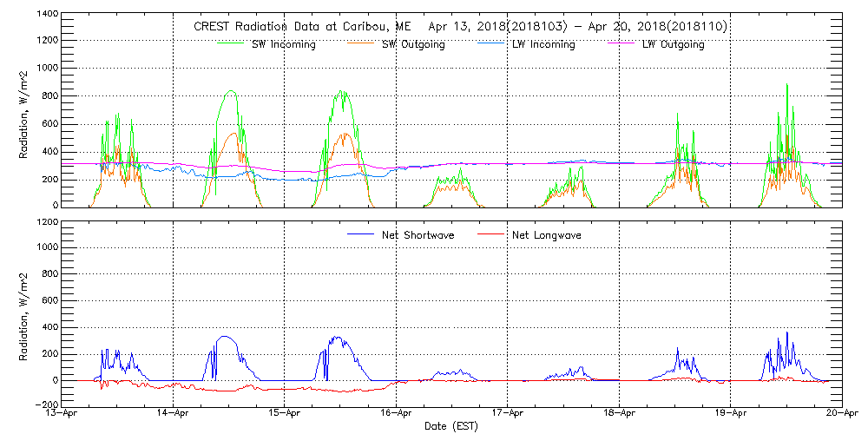Screen dimensions: 868x434
Task: Click the '13-Apr' date tick label
Action: pyautogui.click(x=62, y=415)
